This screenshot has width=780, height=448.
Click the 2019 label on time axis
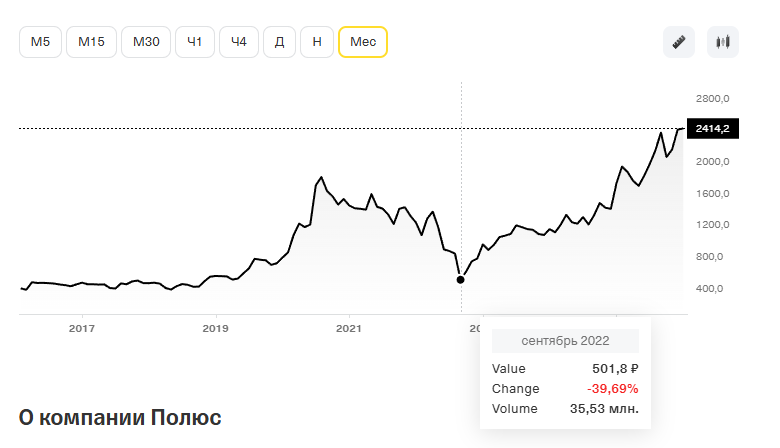(215, 327)
